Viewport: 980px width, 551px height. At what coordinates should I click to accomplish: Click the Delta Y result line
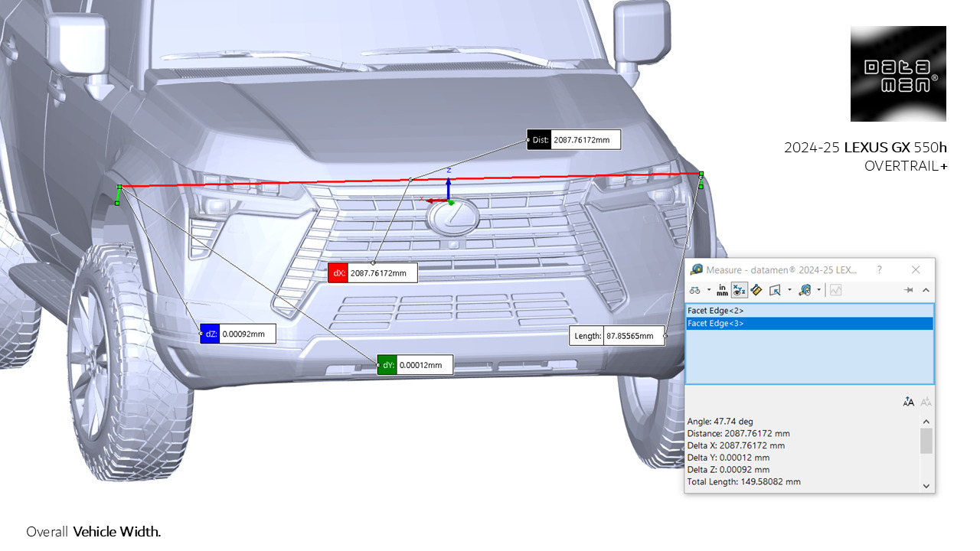tap(728, 458)
